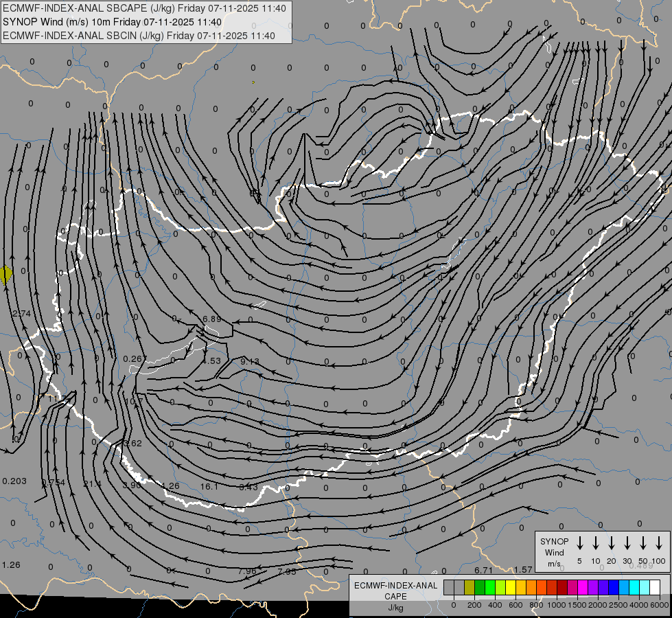Click the 0.263 value on the map
This screenshot has height=618, width=672.
[135, 358]
